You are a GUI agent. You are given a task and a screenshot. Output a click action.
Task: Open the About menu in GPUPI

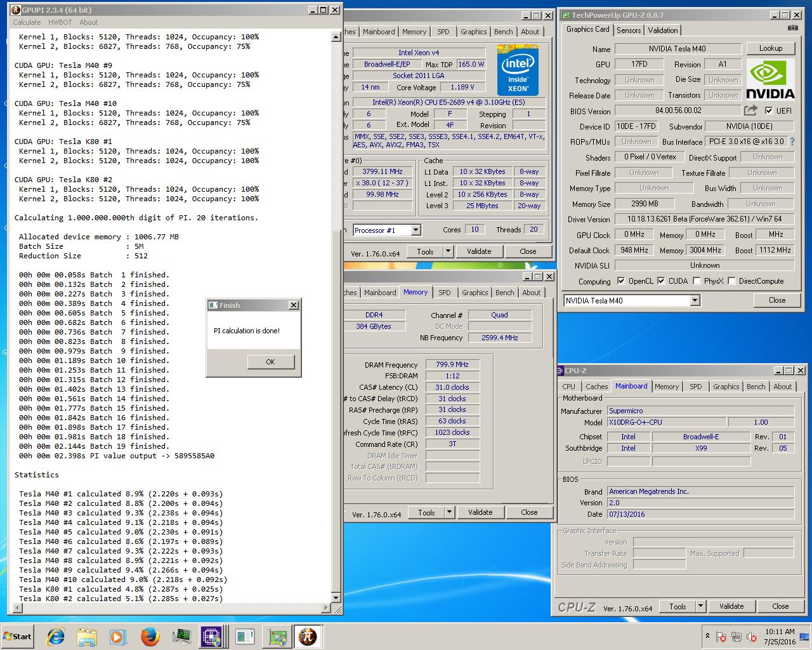[89, 22]
